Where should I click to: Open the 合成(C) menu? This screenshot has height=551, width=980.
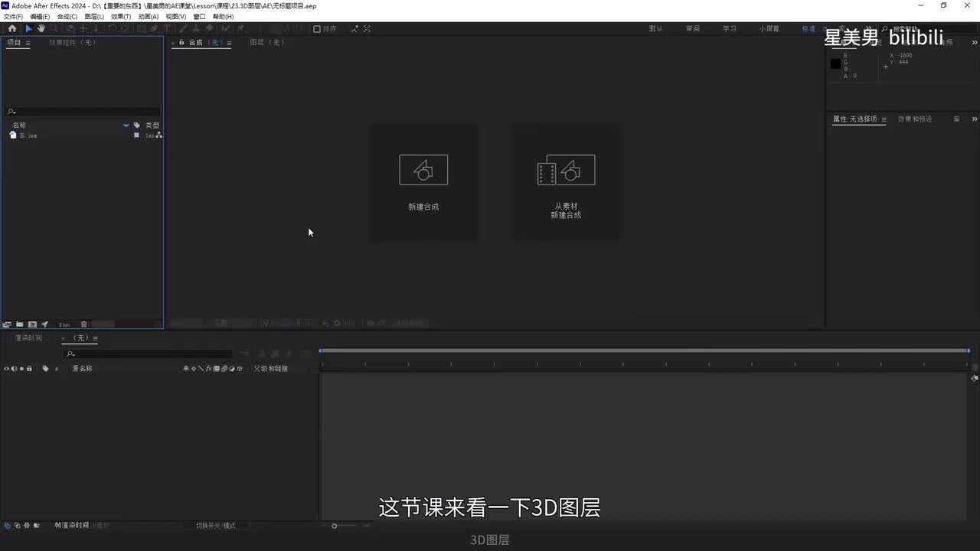click(x=67, y=16)
